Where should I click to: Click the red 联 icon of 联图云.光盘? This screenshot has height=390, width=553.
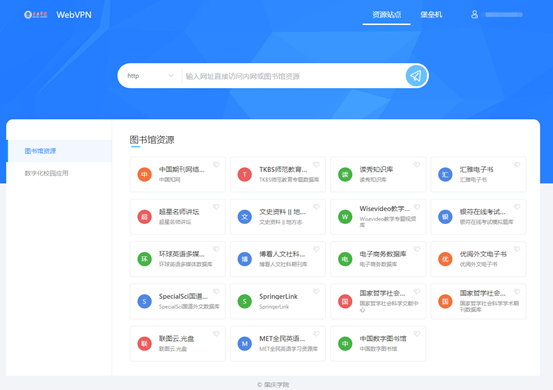[x=144, y=343]
